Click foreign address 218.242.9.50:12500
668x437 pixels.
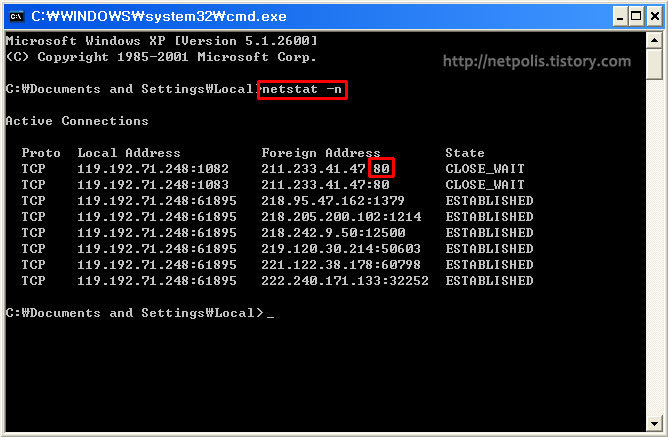pyautogui.click(x=333, y=233)
